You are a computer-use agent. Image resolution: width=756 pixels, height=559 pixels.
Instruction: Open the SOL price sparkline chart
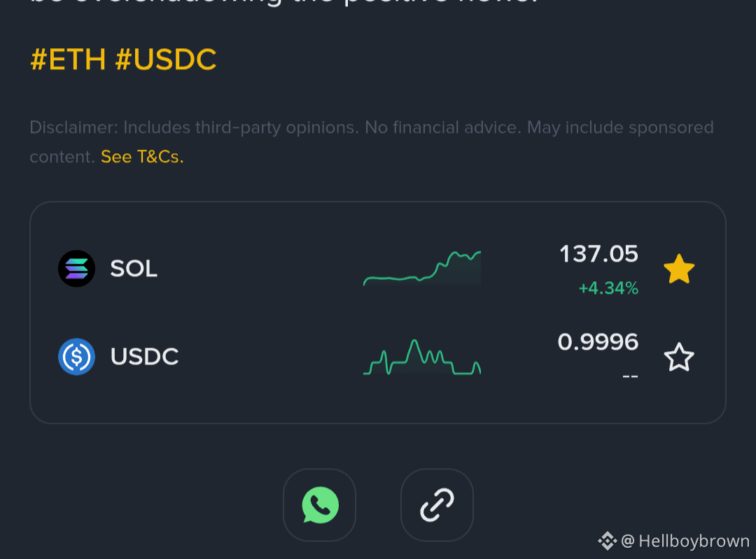point(422,269)
